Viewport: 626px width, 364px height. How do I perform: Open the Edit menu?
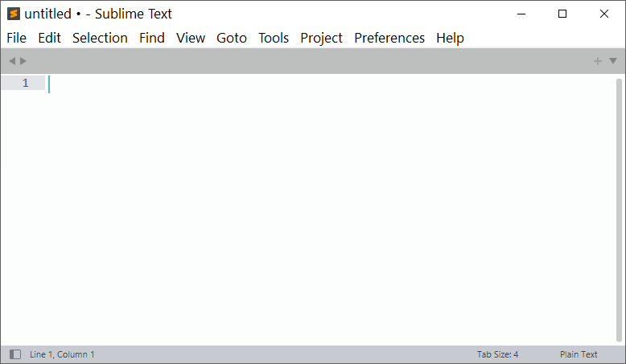(49, 38)
